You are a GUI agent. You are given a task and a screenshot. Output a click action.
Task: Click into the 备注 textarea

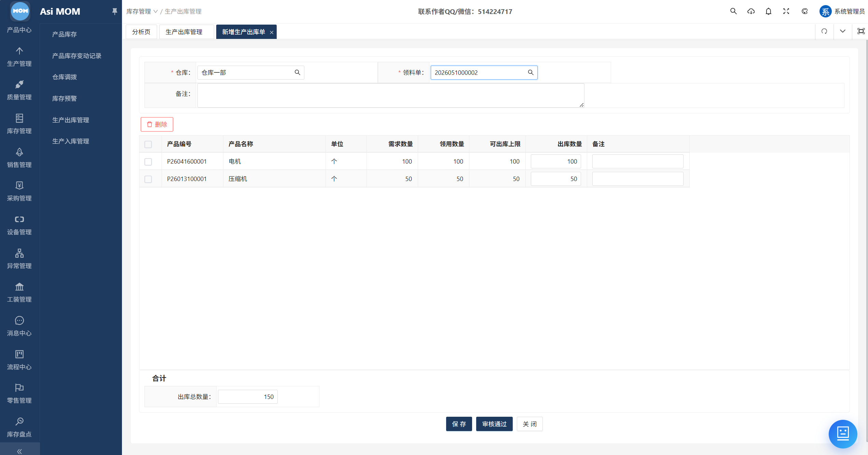[391, 95]
